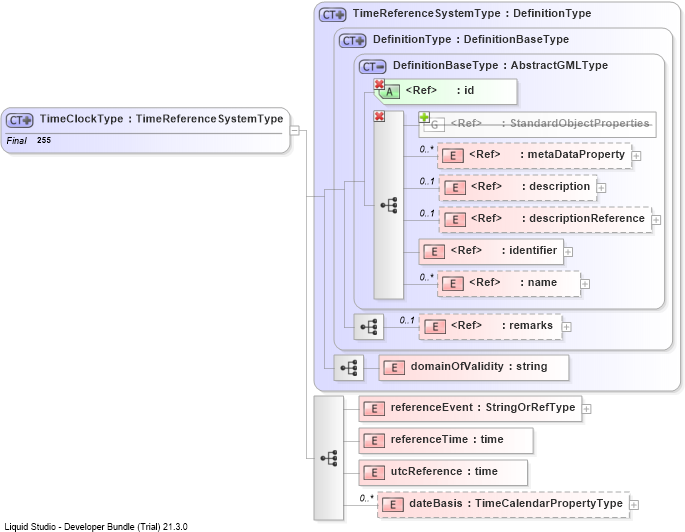This screenshot has width=685, height=532.
Task: Expand the metaDataProperty element
Action: click(x=637, y=156)
